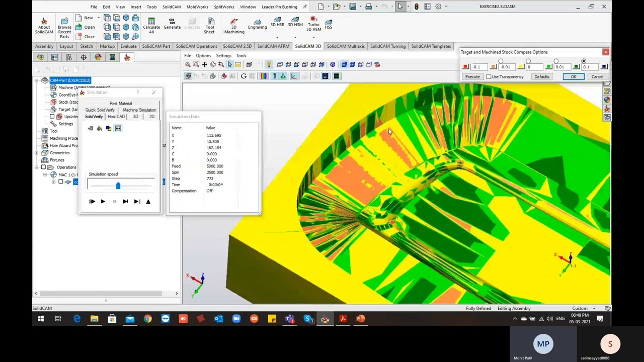Click the red -0.1 color swatch
Screen dimensions: 644x362
coord(465,67)
